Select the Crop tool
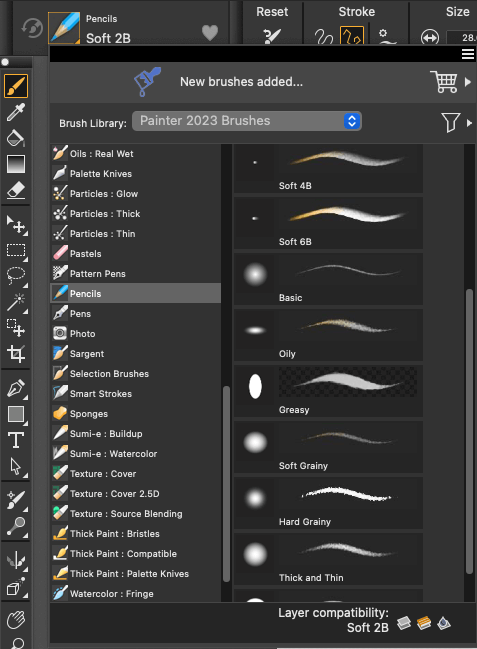The image size is (477, 649). point(16,354)
